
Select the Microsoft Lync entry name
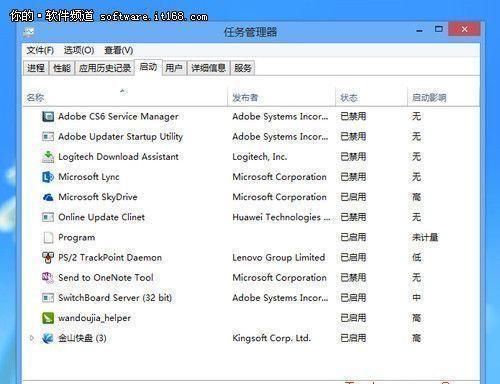tap(89, 177)
